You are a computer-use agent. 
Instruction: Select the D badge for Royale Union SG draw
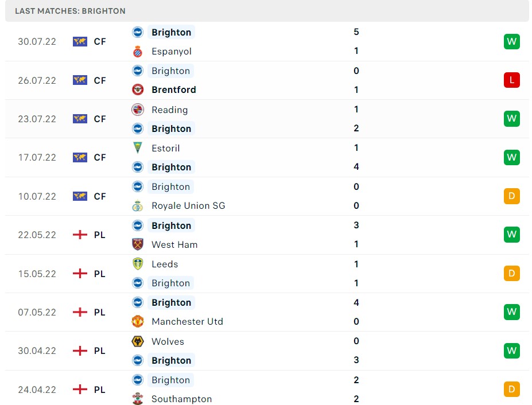click(x=511, y=196)
